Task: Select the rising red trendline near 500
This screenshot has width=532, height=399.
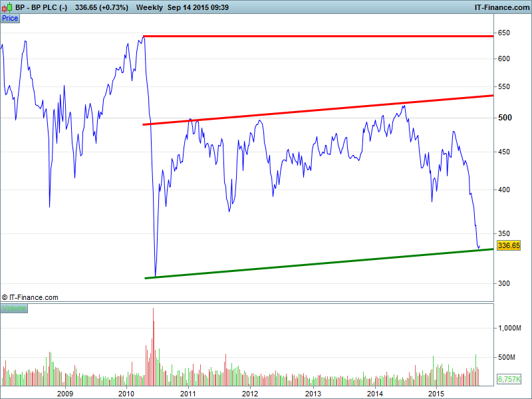Action: coord(319,110)
